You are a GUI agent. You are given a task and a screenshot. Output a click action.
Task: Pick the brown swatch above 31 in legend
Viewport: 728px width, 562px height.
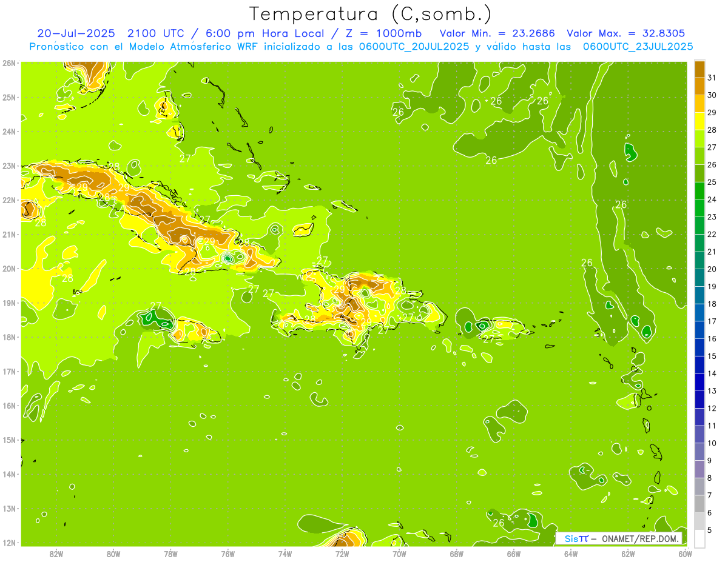(699, 69)
